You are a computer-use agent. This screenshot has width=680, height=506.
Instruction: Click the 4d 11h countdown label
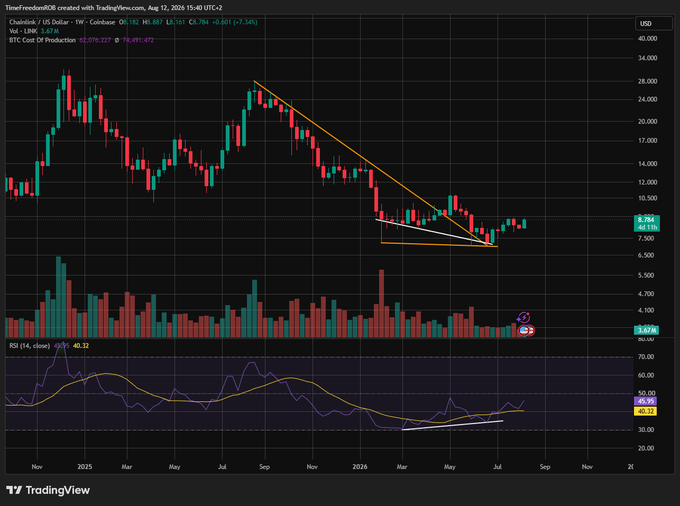(x=646, y=227)
